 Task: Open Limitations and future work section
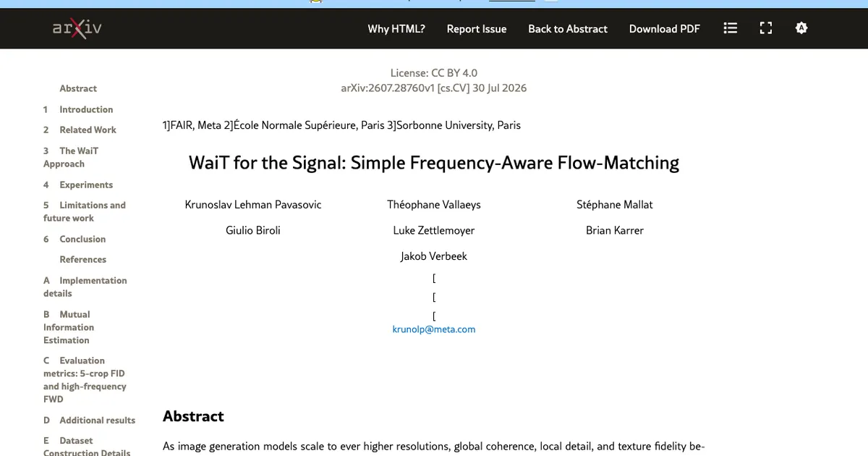click(85, 211)
